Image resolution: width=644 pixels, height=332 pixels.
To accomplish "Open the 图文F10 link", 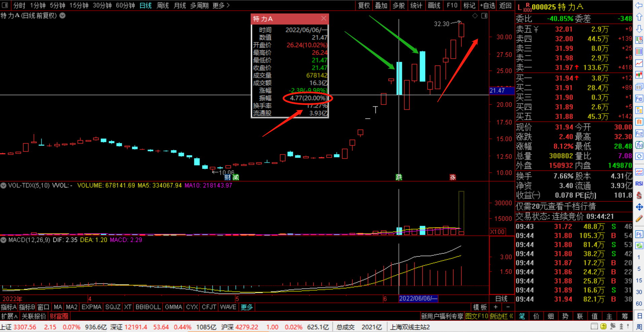I will (x=476, y=316).
